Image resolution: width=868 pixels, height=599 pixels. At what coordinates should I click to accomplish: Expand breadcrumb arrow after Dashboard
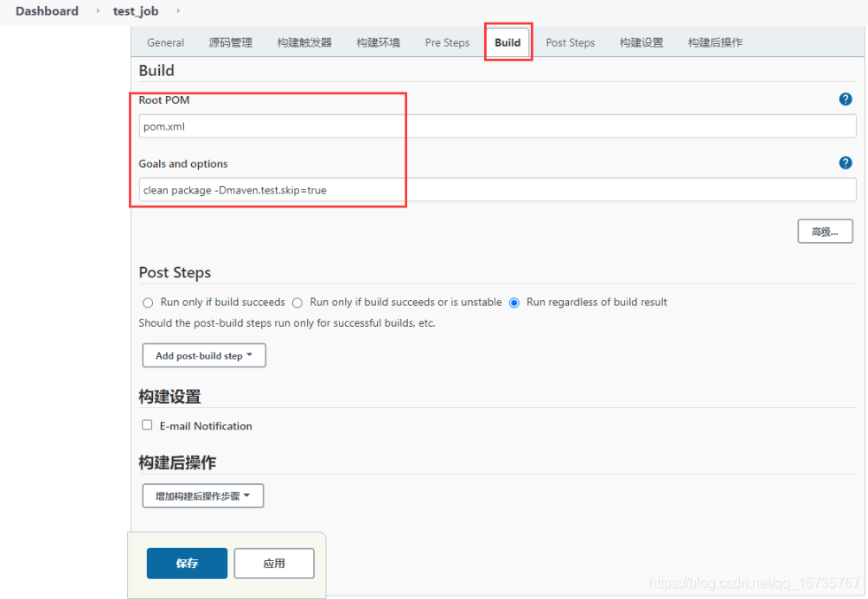pyautogui.click(x=98, y=10)
